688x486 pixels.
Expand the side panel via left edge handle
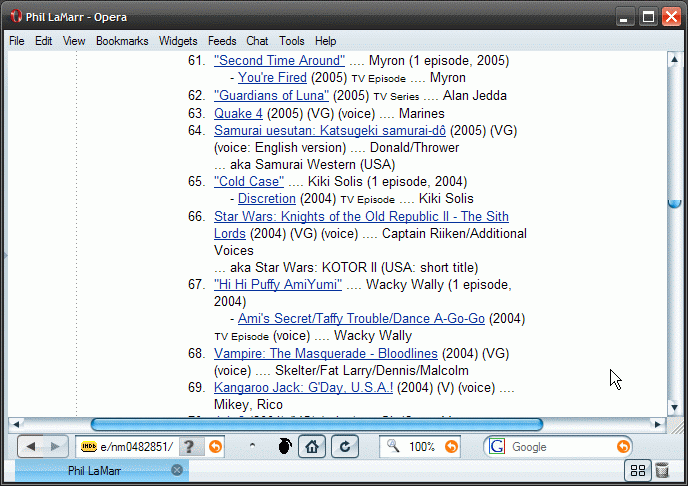(x=6, y=255)
